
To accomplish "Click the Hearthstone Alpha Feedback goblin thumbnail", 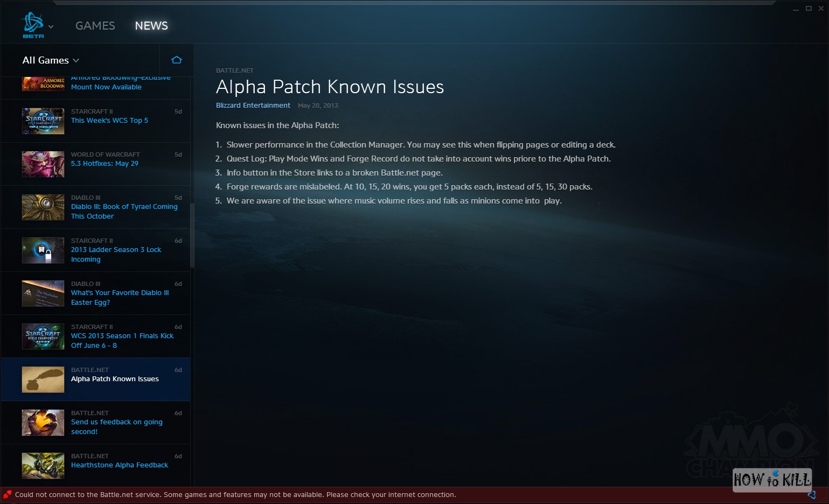I will coord(43,466).
